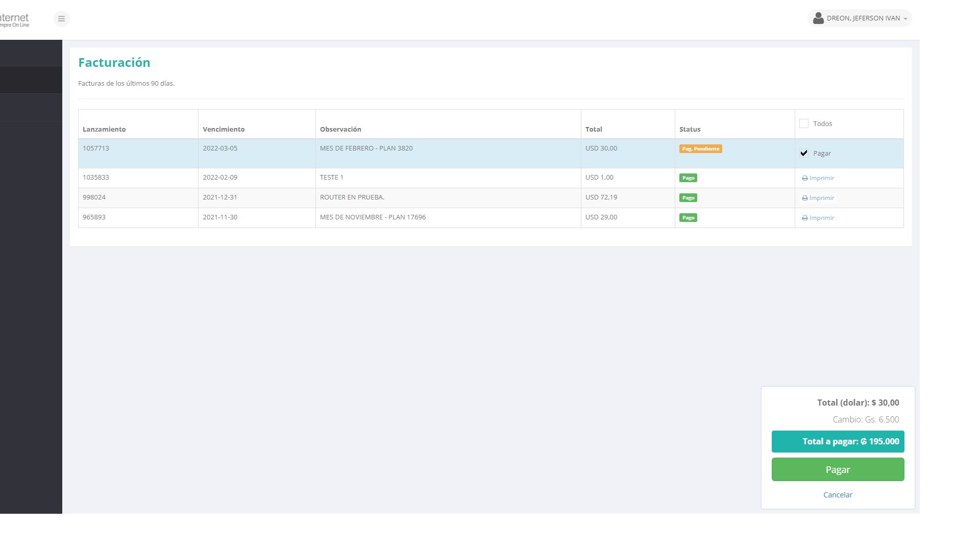Viewport: 980px width, 551px height.
Task: Click the ROUTER EN PRUEBA. observation
Action: (352, 197)
